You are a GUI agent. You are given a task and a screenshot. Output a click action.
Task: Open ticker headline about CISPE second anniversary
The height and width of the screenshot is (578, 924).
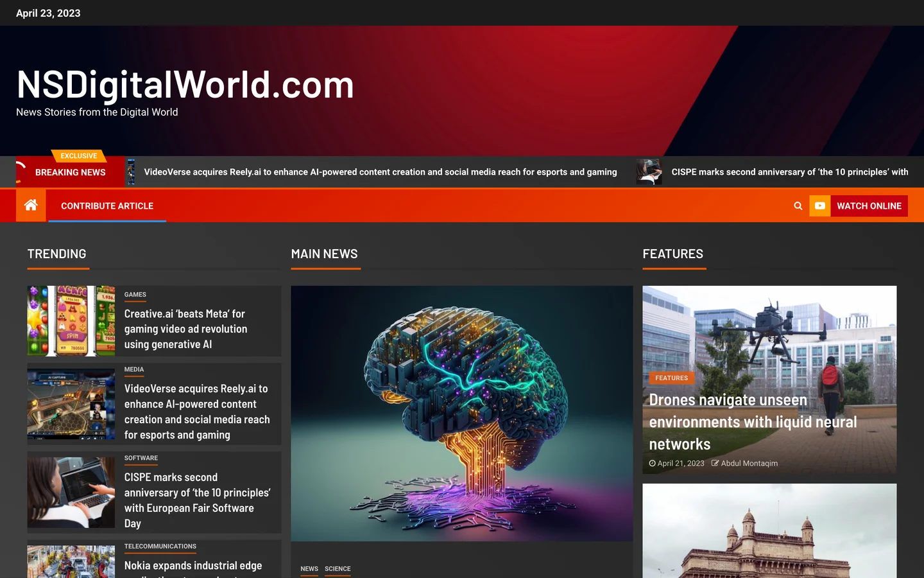click(x=790, y=172)
